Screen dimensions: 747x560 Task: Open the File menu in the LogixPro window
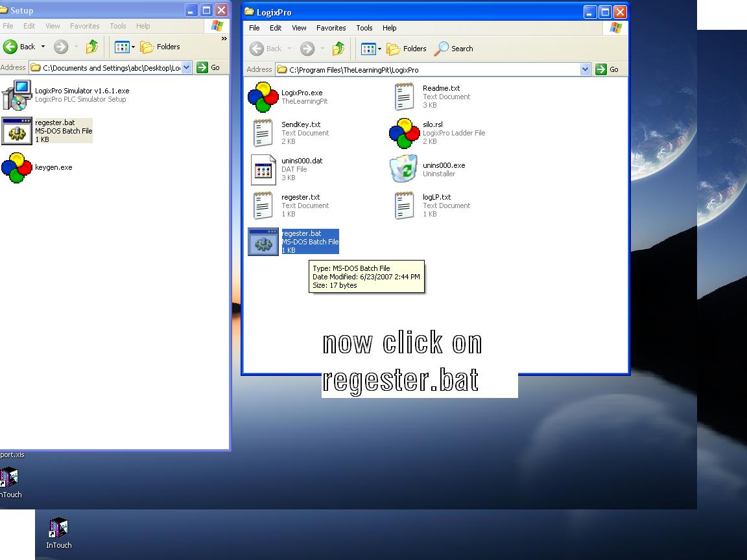pyautogui.click(x=254, y=28)
